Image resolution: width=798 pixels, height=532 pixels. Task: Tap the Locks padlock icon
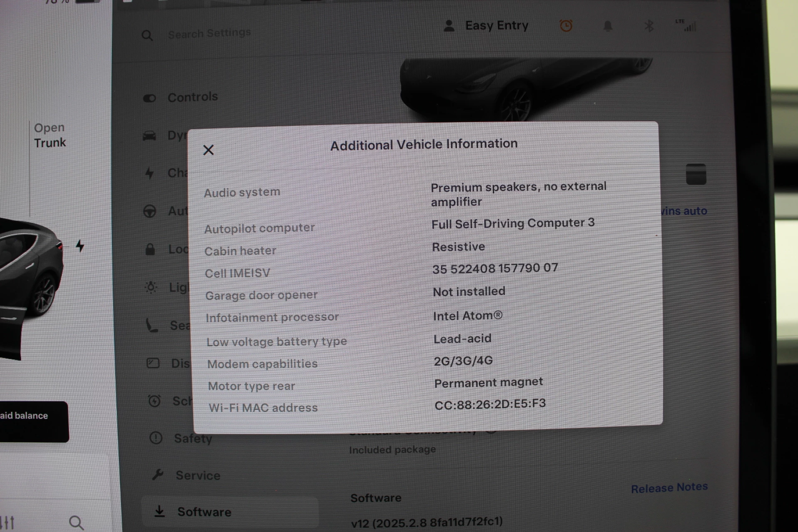pos(150,249)
